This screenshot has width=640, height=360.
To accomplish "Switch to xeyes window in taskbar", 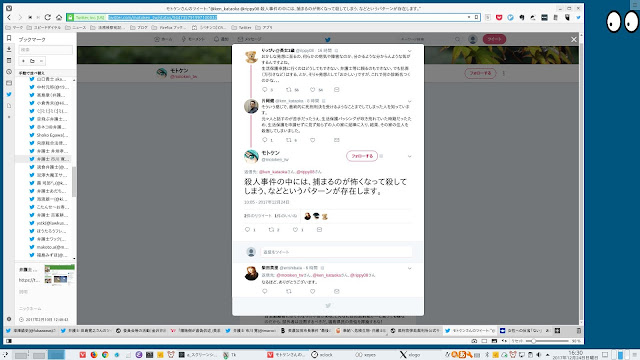I will tap(366, 355).
